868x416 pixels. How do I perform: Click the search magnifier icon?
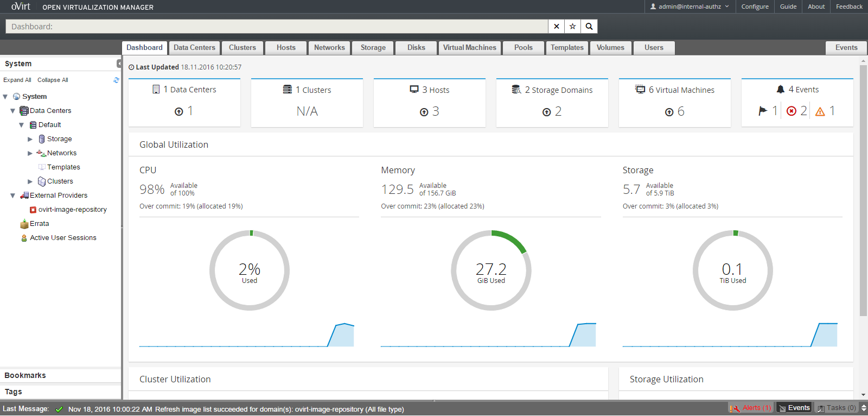point(589,26)
